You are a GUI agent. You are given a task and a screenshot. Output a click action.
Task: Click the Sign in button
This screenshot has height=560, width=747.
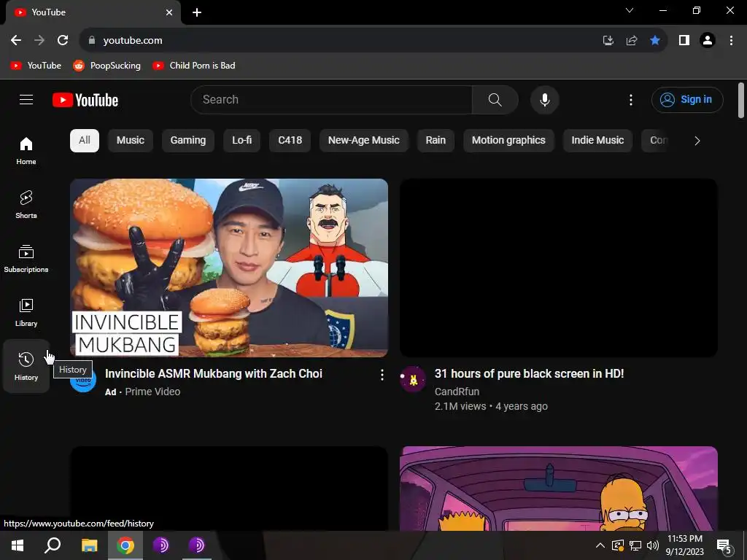tap(687, 99)
